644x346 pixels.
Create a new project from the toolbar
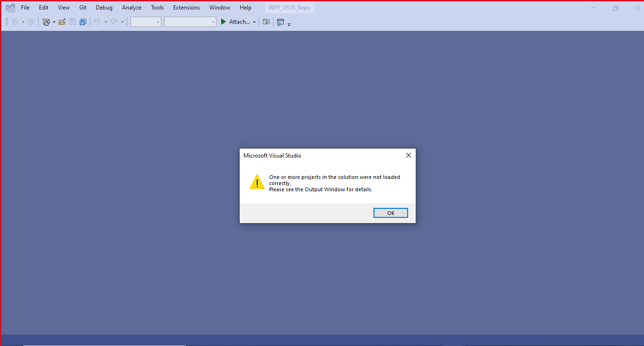pyautogui.click(x=46, y=21)
